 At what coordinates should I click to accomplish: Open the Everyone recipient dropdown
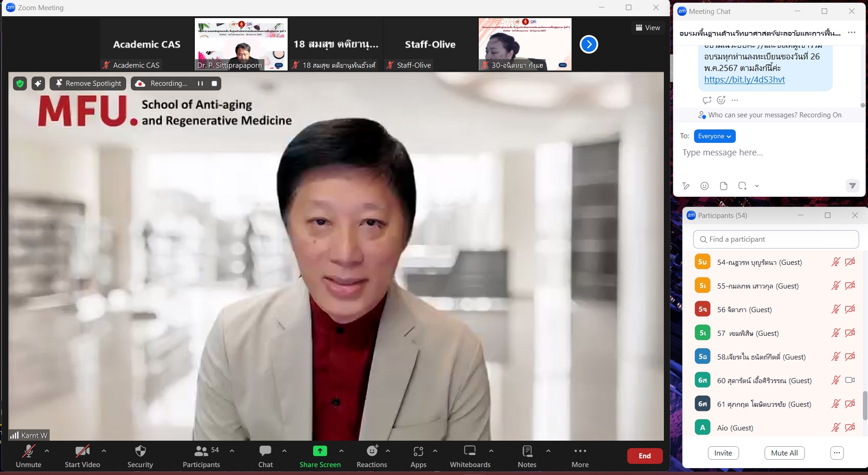tap(714, 136)
